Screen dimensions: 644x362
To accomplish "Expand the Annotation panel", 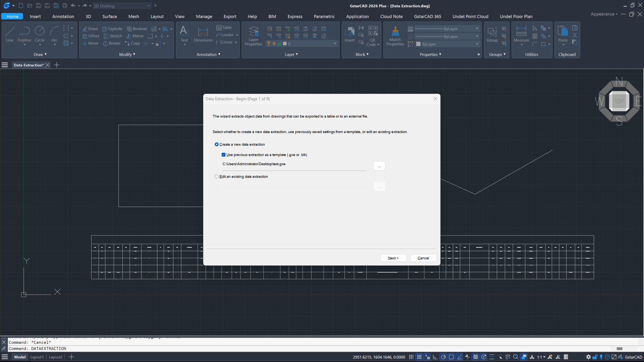I will pyautogui.click(x=208, y=55).
